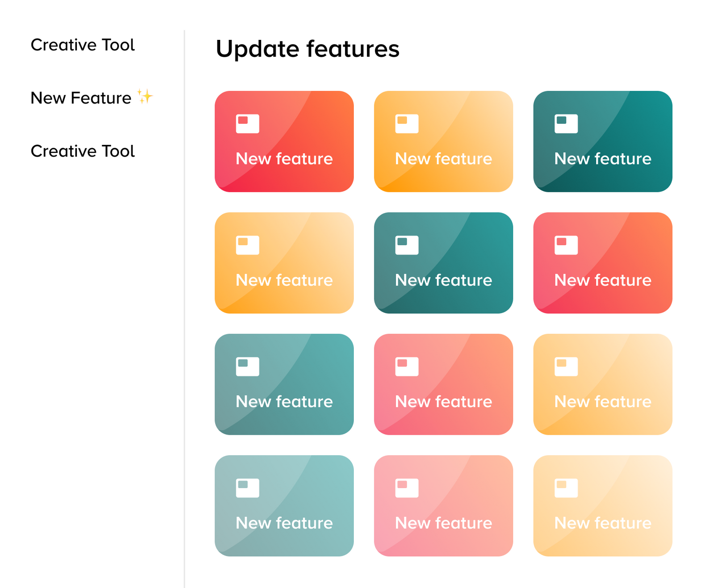Click the window icon on the top-row red card
The image size is (703, 588).
point(247,124)
